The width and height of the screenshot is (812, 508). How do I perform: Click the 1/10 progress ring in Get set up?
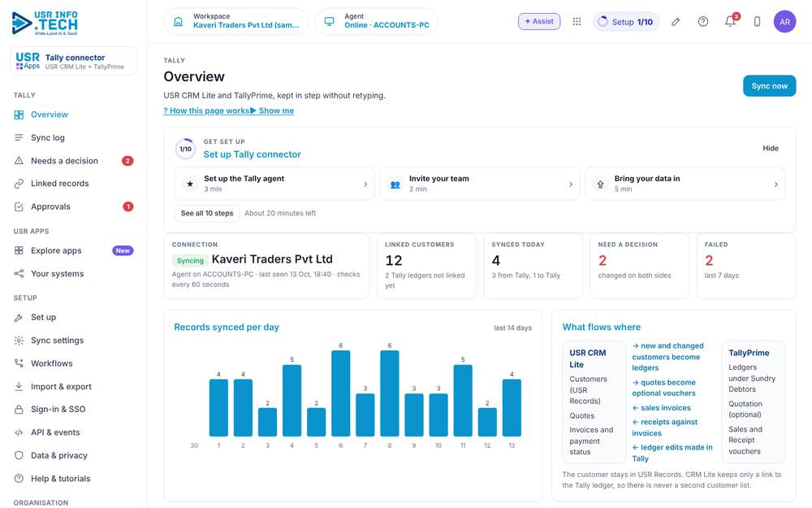185,149
